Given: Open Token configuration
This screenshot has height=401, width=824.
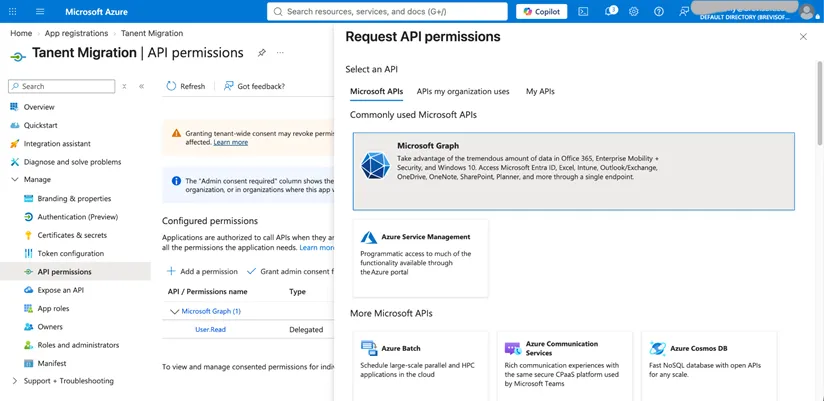Looking at the screenshot, I should tap(70, 253).
